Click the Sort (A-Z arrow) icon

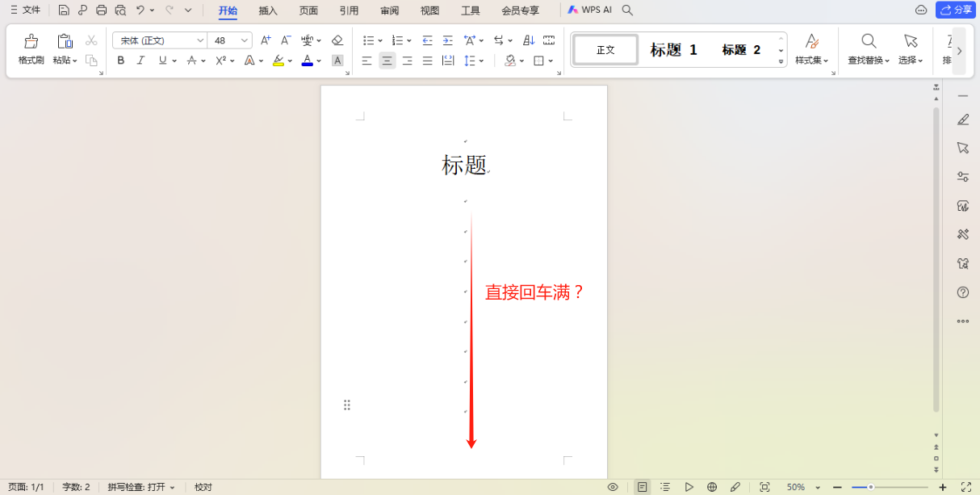tap(529, 40)
